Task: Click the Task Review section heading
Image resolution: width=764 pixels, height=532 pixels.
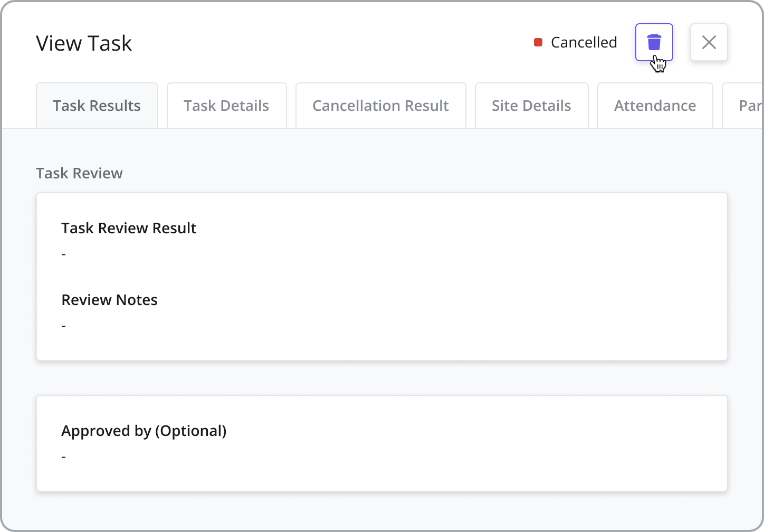Action: coord(79,173)
